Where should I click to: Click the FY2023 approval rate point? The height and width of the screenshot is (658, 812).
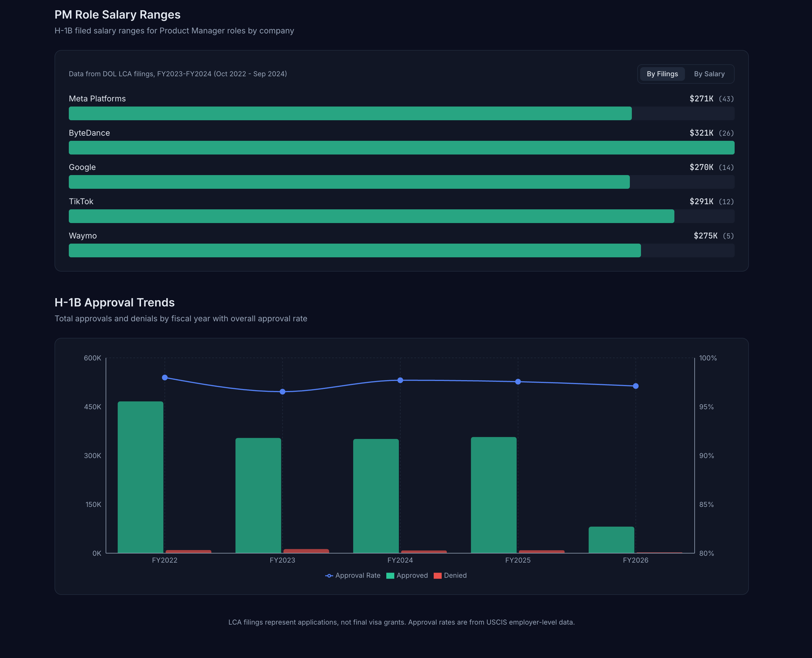tap(282, 392)
